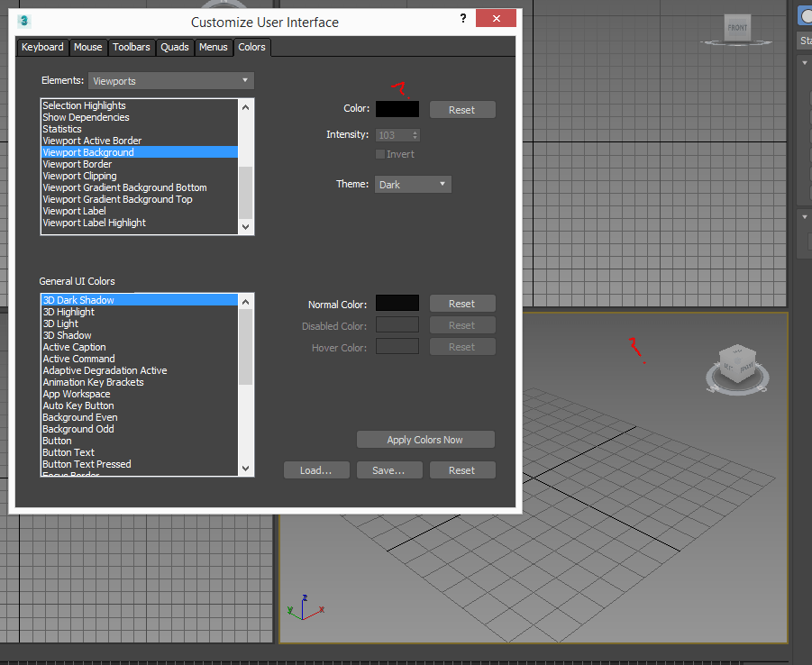Click scroll-down arrow of the Viewports elements list
The height and width of the screenshot is (665, 812).
[246, 227]
